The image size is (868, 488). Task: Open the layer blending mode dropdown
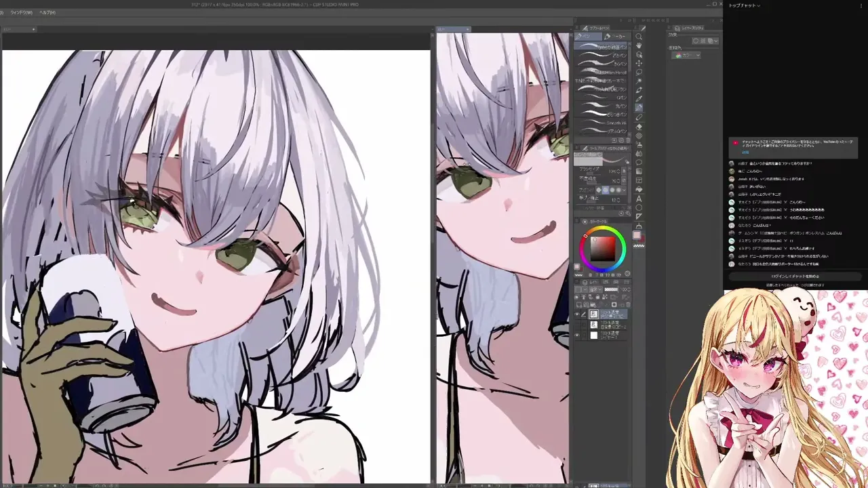click(x=595, y=289)
